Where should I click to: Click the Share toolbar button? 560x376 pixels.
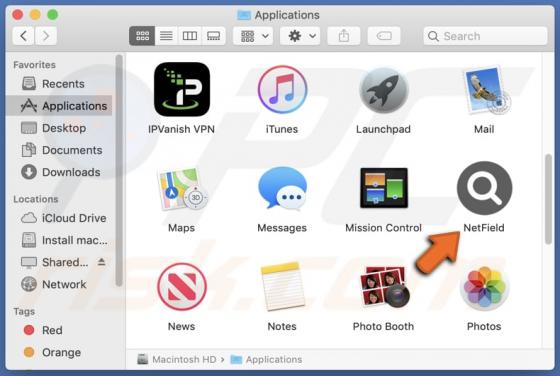point(344,36)
